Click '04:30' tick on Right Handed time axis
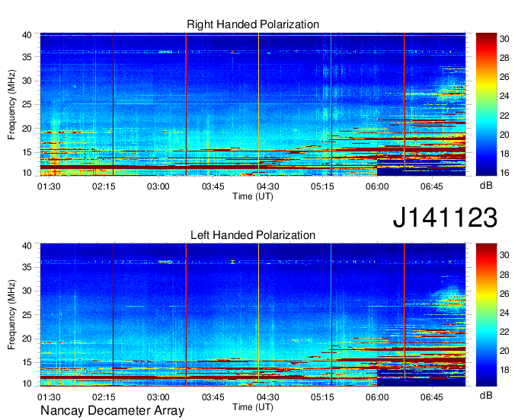518x420 pixels. tap(267, 186)
